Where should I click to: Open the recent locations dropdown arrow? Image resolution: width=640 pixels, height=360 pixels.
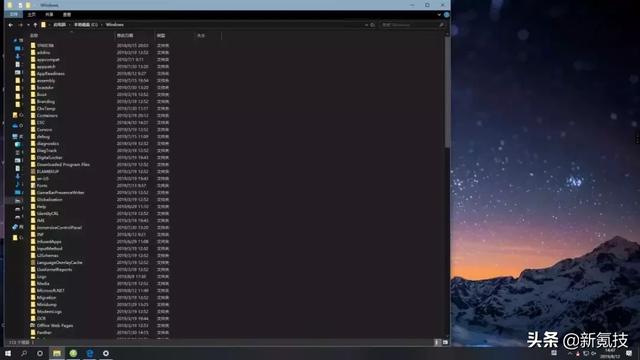pyautogui.click(x=28, y=25)
